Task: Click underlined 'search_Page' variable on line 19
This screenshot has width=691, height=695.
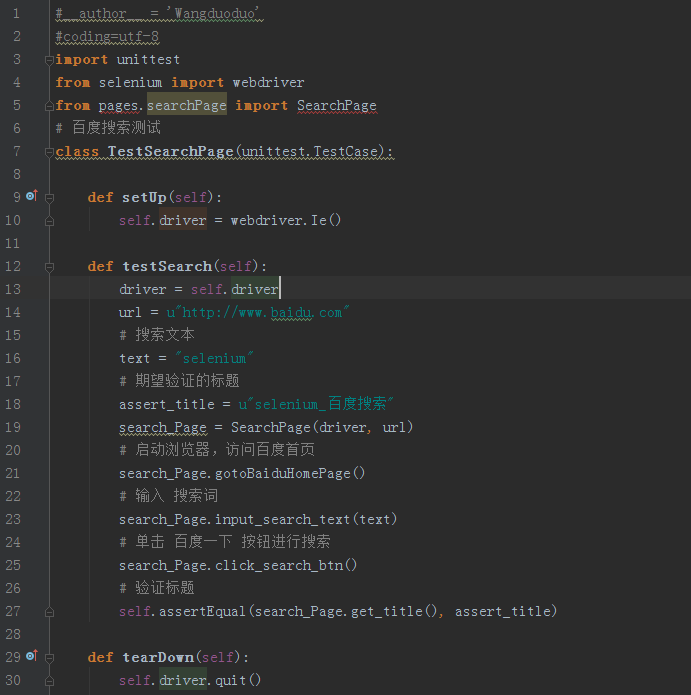Action: [x=163, y=428]
